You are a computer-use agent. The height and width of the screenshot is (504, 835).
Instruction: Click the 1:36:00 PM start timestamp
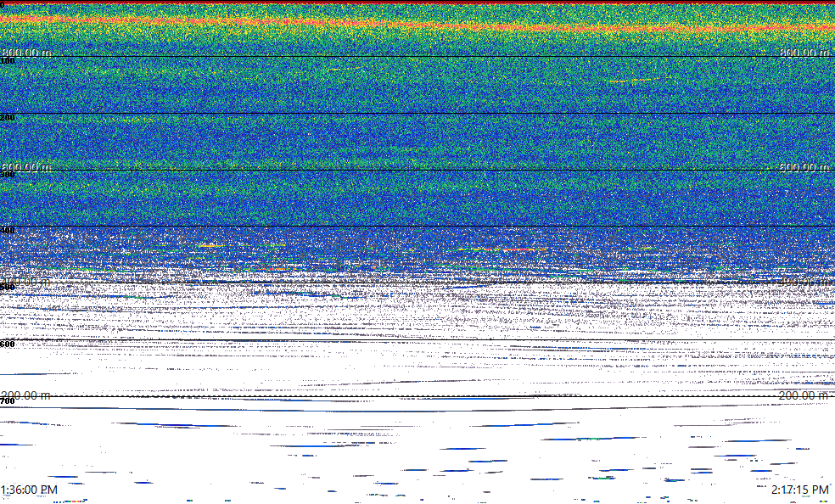[x=30, y=490]
